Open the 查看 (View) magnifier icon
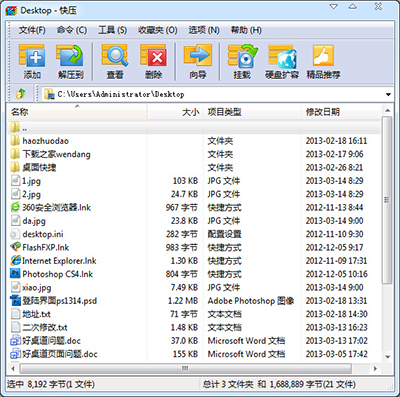The image size is (400, 397). coord(115,56)
